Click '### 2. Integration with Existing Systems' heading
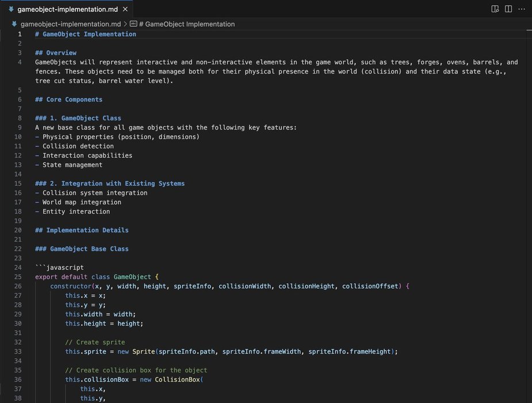The height and width of the screenshot is (403, 532). pos(110,183)
